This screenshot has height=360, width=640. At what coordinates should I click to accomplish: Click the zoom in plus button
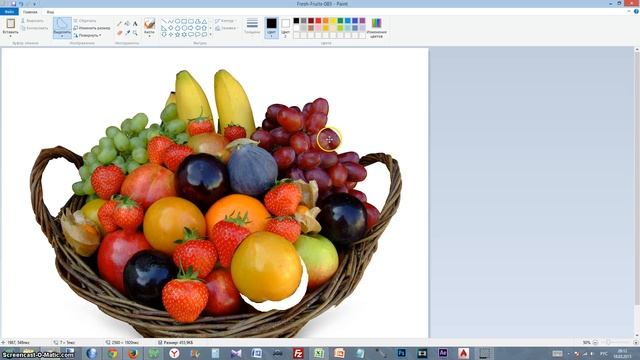click(x=635, y=342)
